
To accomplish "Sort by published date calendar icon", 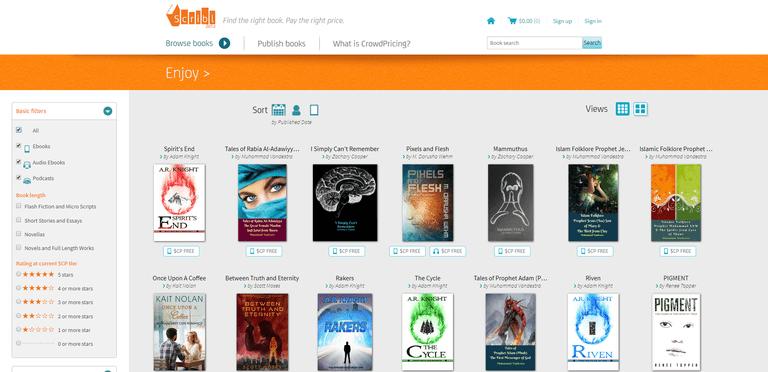I will [x=279, y=110].
